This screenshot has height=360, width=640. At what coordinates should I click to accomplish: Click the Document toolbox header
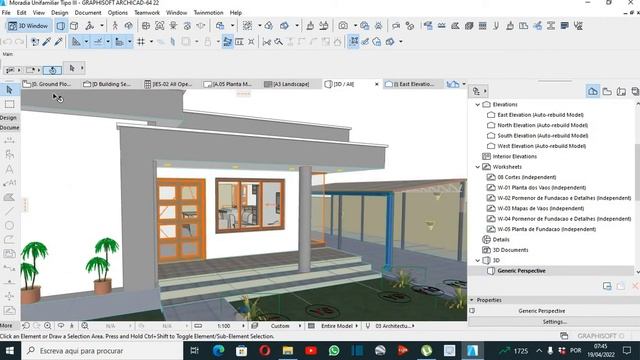pos(9,128)
